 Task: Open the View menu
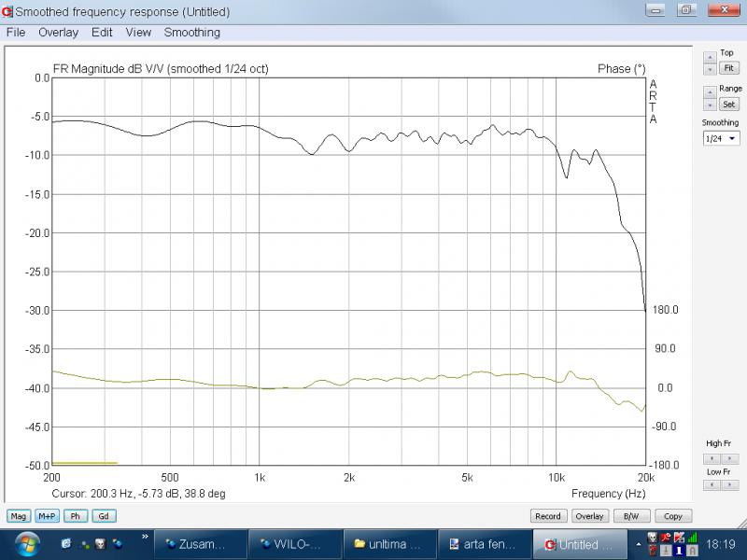click(x=138, y=33)
